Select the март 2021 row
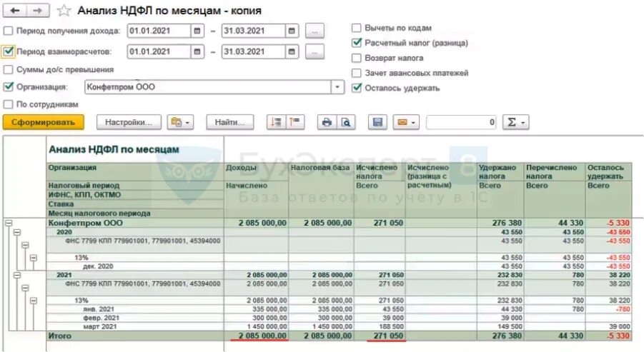The height and width of the screenshot is (352, 644). coord(339,326)
